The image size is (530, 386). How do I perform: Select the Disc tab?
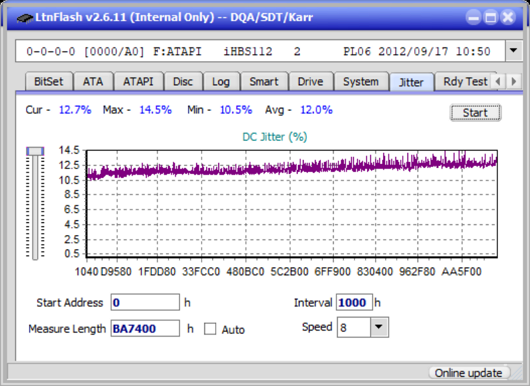pyautogui.click(x=183, y=81)
